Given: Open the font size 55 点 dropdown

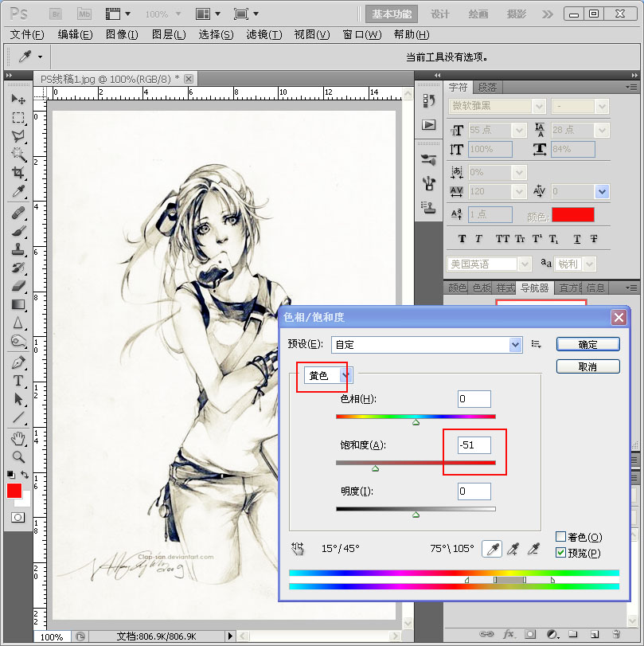Looking at the screenshot, I should pos(519,130).
